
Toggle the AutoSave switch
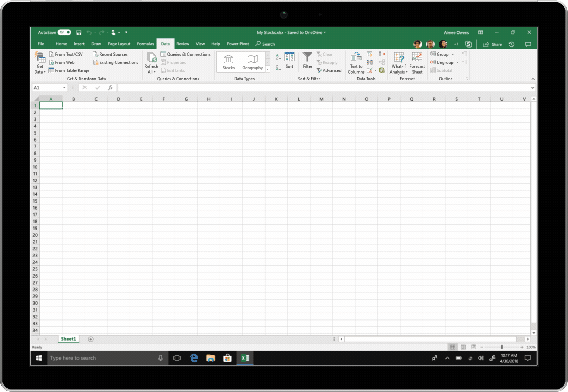[64, 32]
